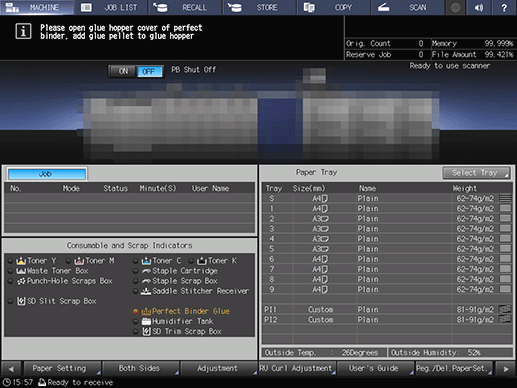517x388 pixels.
Task: Set PB Shut Off to OFF
Action: pyautogui.click(x=149, y=71)
